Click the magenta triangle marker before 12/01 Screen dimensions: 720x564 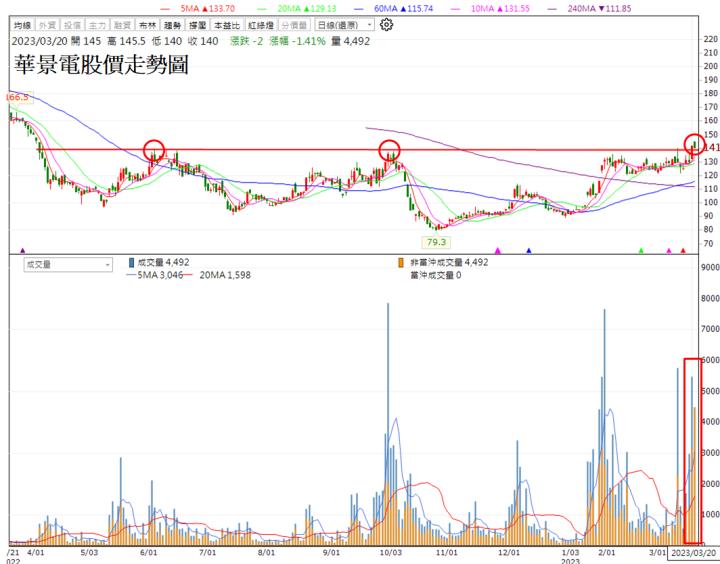tap(497, 251)
